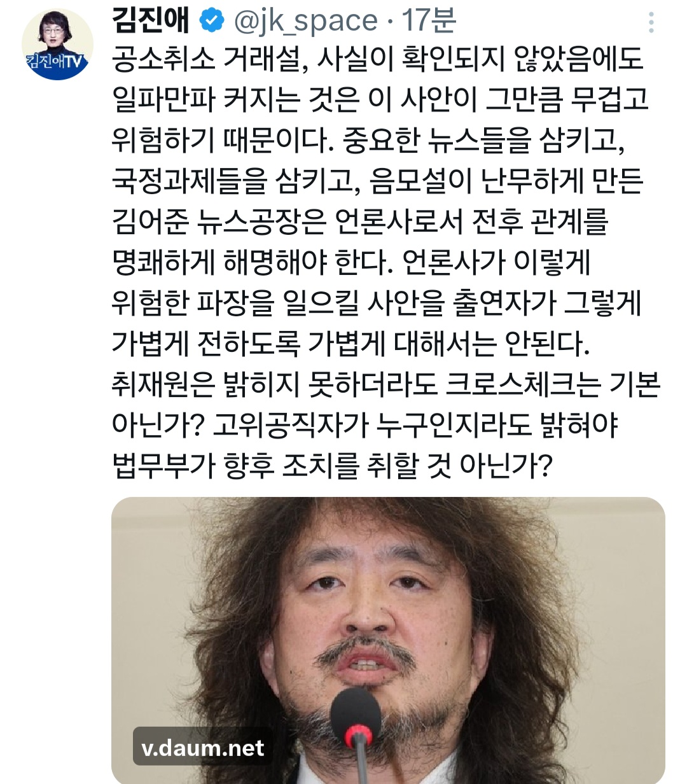Select the line starting 공소취소 거래설
This screenshot has height=784, width=687.
pos(378,60)
